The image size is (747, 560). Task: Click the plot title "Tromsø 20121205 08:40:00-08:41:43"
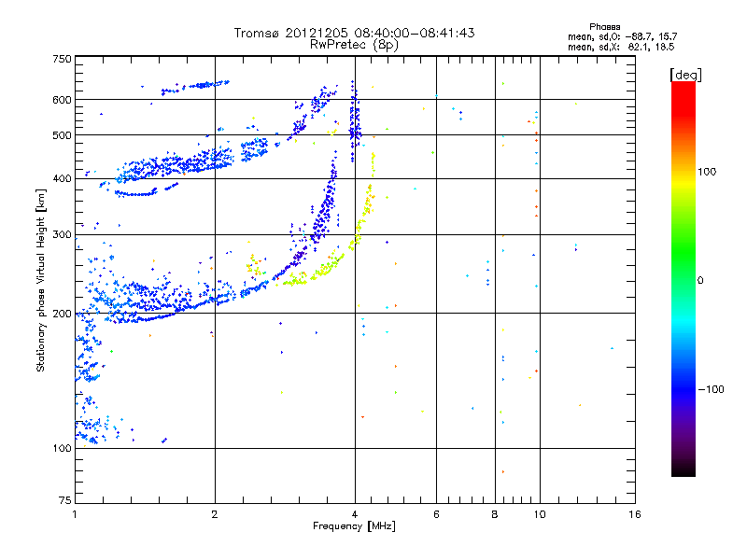click(354, 33)
